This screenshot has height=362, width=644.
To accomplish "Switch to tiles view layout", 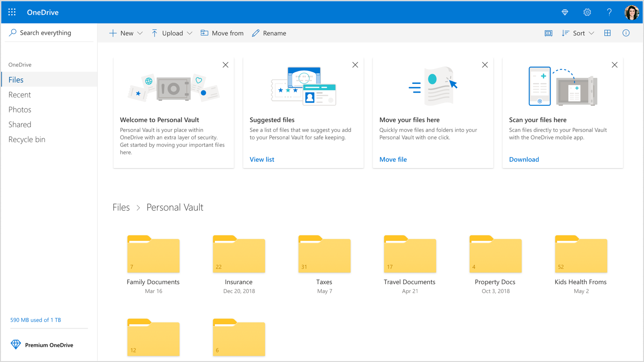I will (x=607, y=33).
